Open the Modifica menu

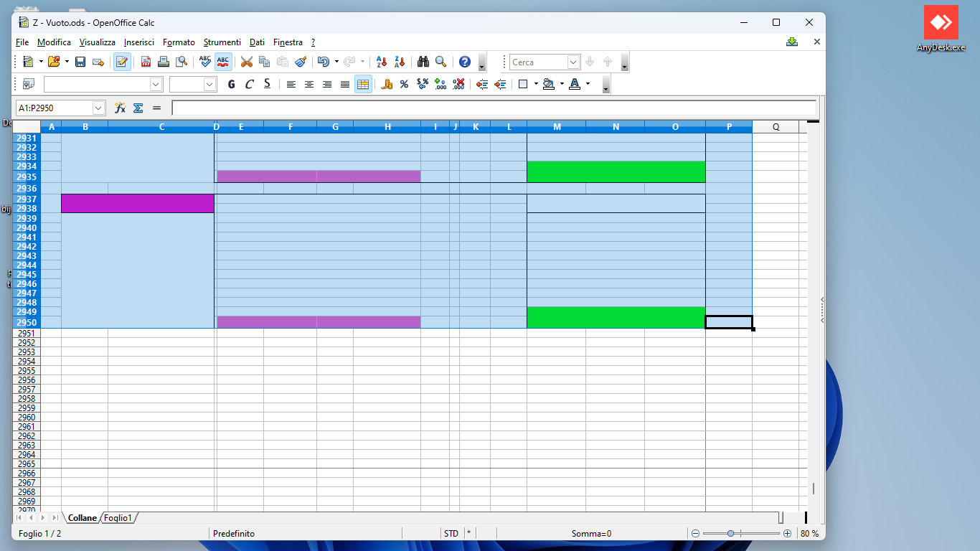[54, 42]
